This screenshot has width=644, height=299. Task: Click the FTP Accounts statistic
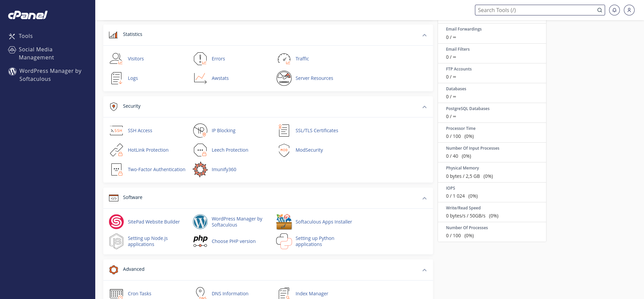pyautogui.click(x=492, y=73)
